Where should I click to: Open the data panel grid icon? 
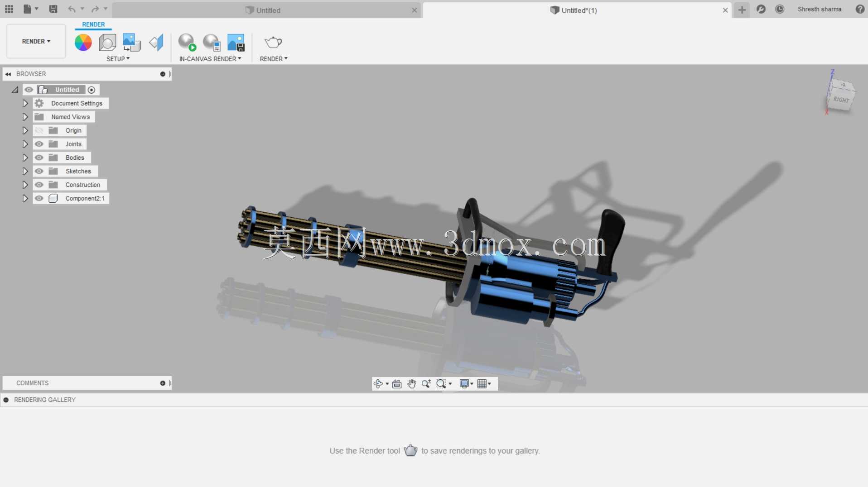click(9, 9)
